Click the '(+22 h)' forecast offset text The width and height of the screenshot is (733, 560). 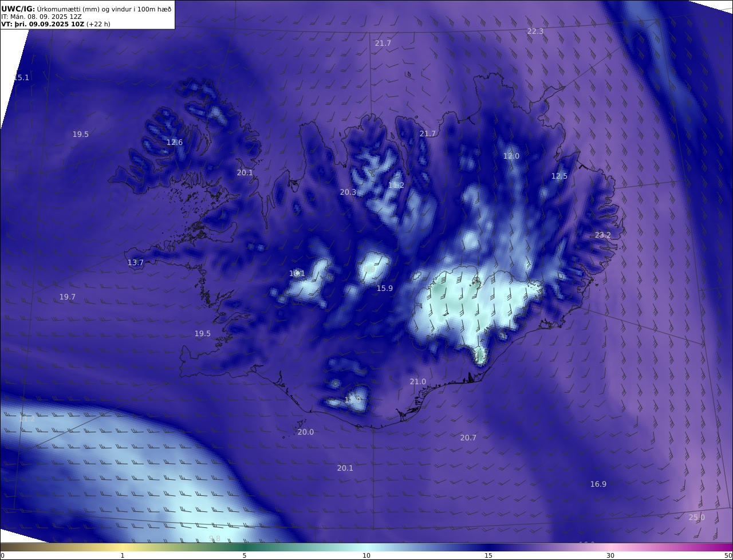point(98,24)
